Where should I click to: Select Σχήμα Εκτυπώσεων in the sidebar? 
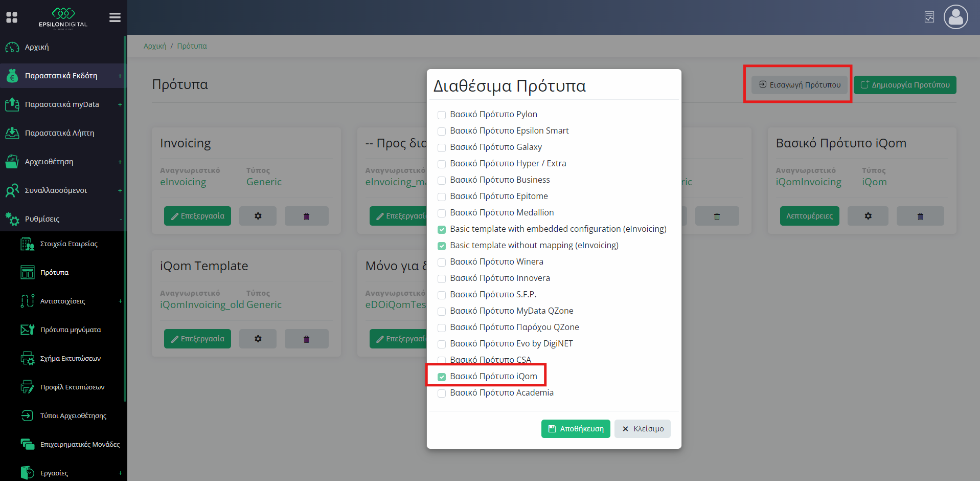(70, 359)
